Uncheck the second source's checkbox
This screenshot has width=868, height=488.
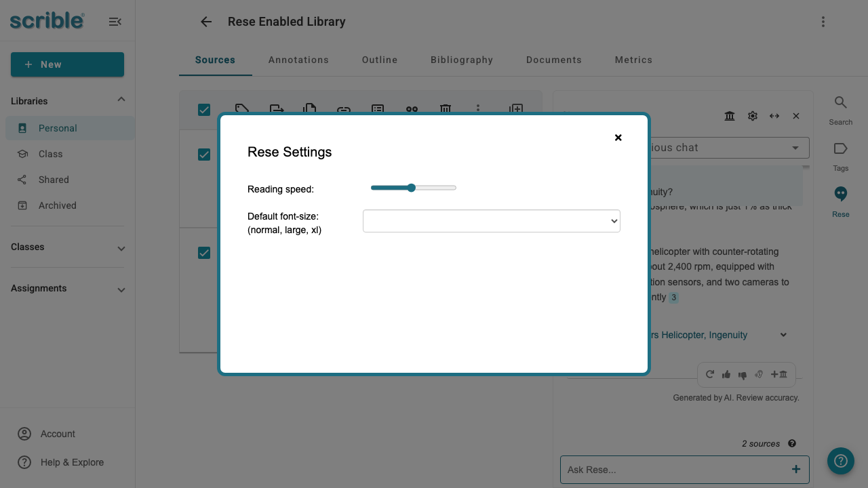pyautogui.click(x=204, y=253)
